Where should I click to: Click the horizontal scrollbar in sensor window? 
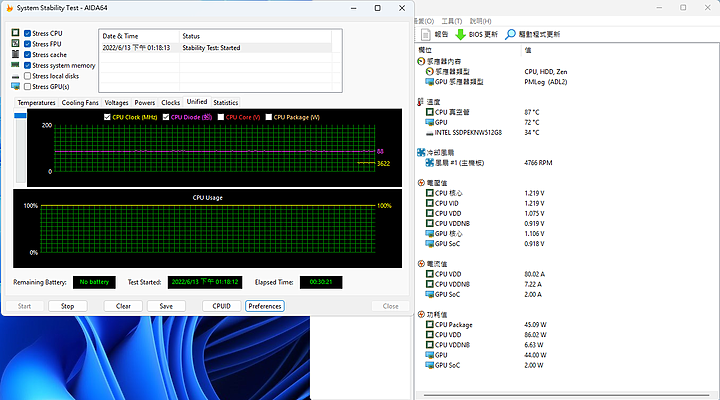[566, 394]
